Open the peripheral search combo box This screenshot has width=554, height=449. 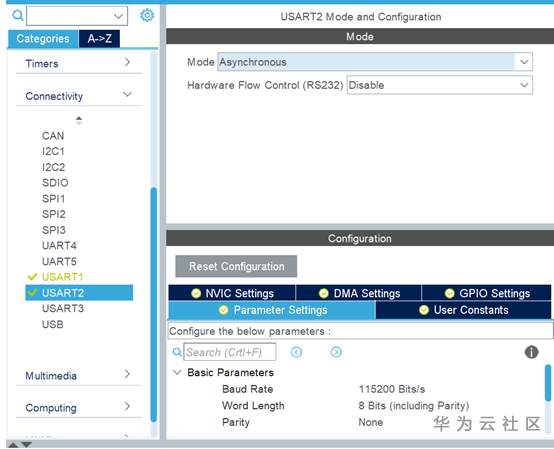point(77,16)
